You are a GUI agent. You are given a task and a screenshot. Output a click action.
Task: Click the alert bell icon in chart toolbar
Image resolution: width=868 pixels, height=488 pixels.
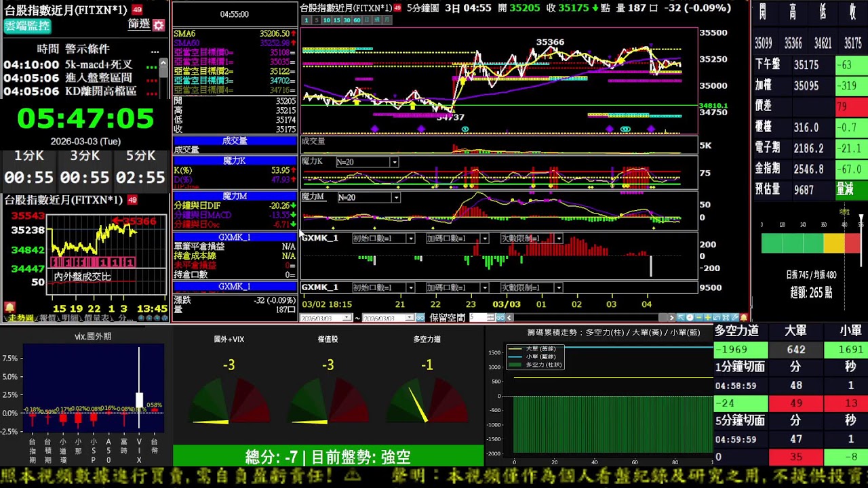[x=743, y=317]
